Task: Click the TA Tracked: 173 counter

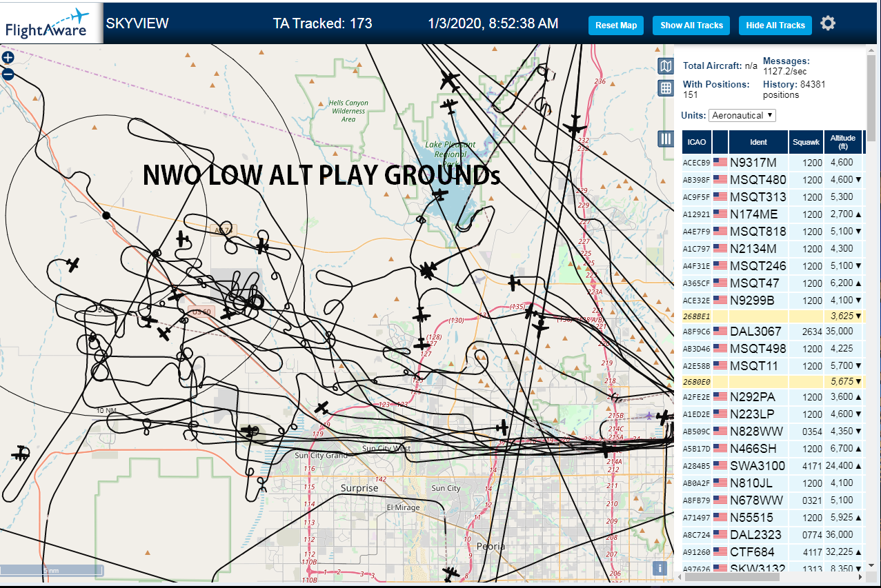Action: pyautogui.click(x=322, y=23)
